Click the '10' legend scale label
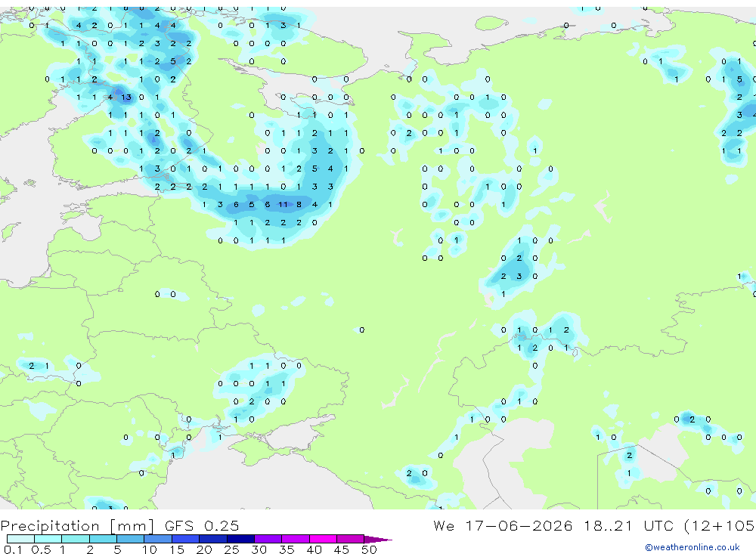756x554 pixels. click(x=149, y=549)
